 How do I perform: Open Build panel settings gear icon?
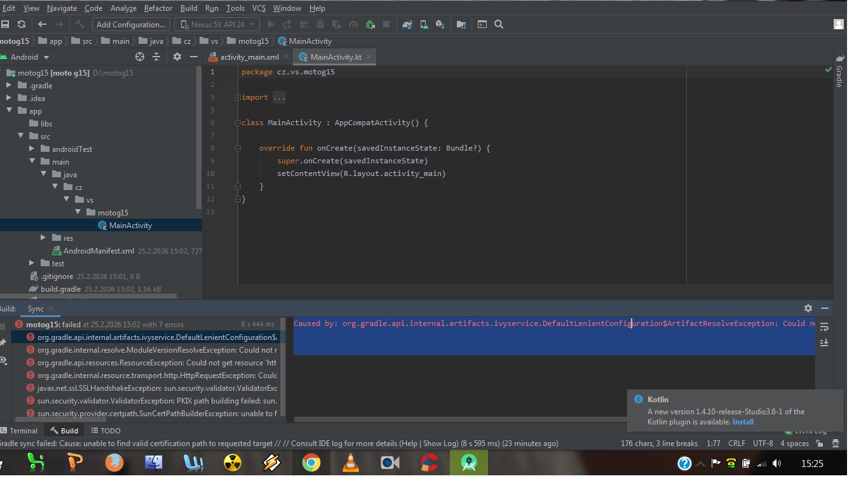pyautogui.click(x=808, y=308)
